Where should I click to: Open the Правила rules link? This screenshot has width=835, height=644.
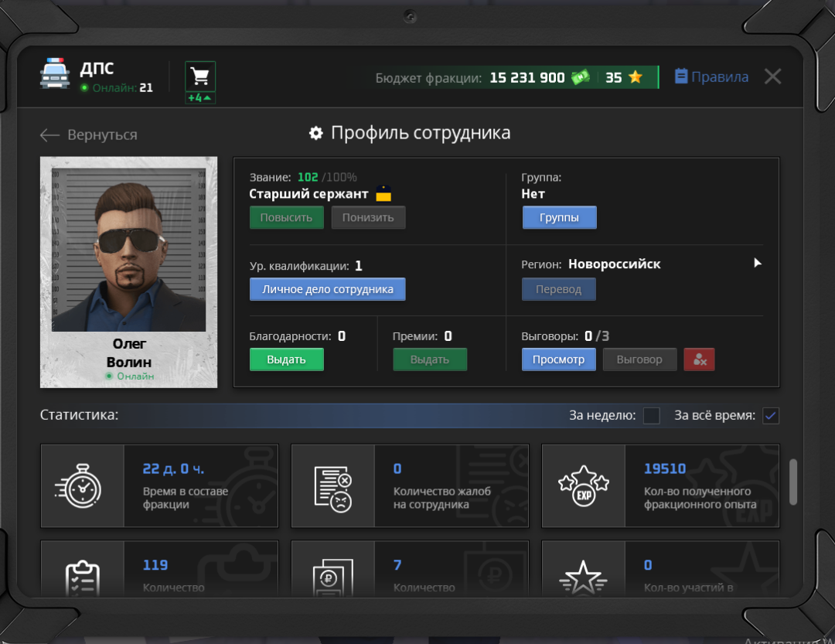click(711, 77)
